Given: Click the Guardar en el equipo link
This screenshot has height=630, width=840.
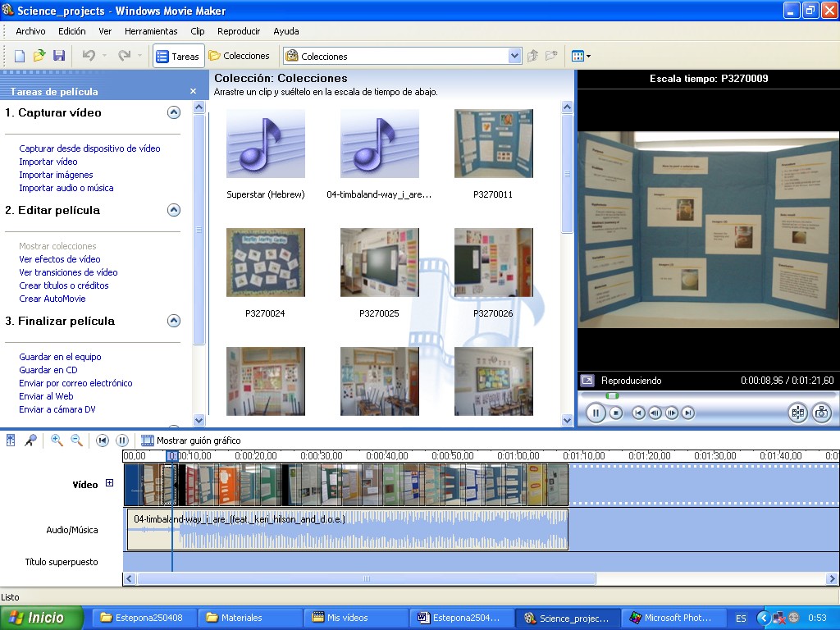Looking at the screenshot, I should (61, 357).
